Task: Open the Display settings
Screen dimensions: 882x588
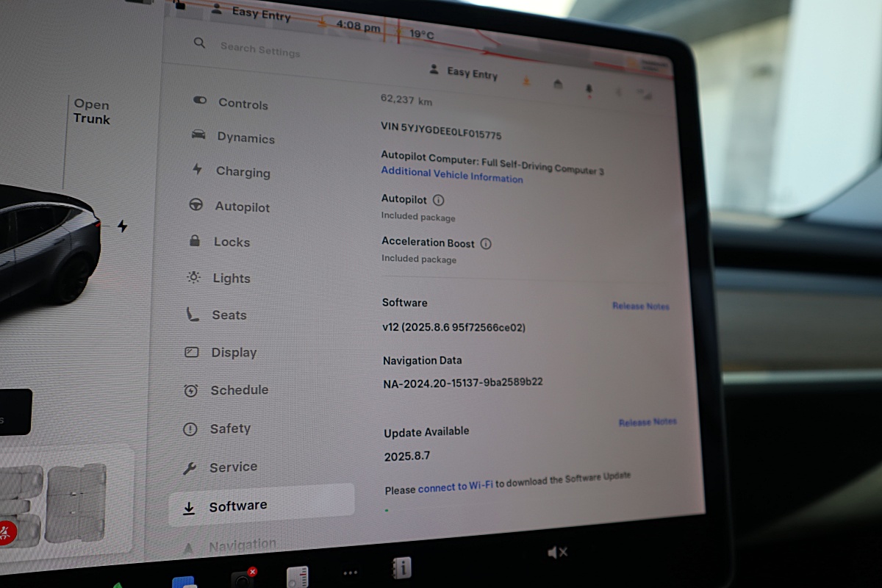Action: (220, 353)
